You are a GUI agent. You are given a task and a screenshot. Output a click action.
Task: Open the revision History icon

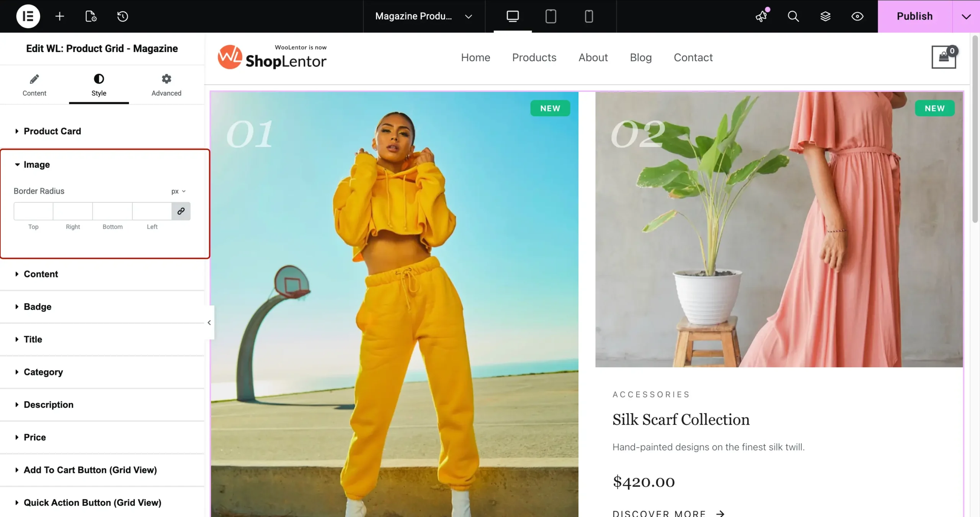click(x=122, y=16)
